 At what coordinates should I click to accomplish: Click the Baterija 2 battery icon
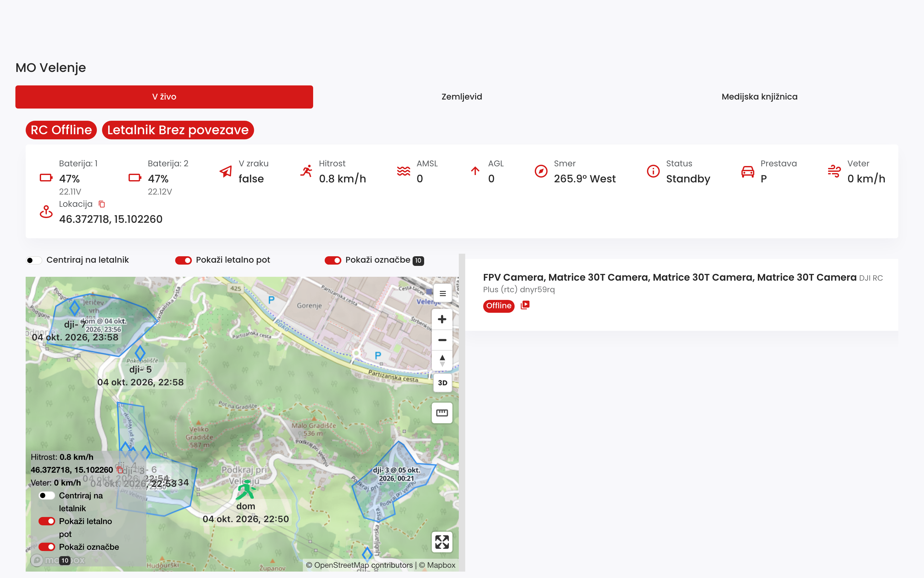135,178
